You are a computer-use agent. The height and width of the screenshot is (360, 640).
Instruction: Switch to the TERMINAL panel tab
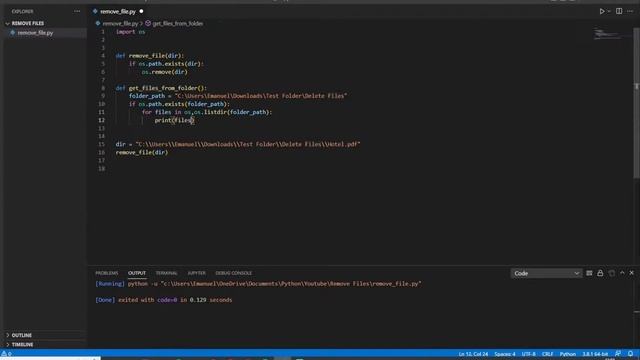pyautogui.click(x=167, y=273)
